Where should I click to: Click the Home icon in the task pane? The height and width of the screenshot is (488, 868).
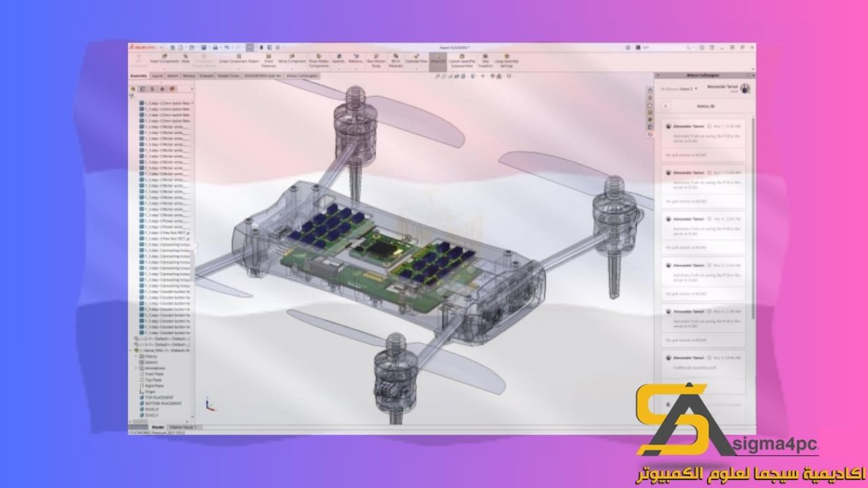coord(650,90)
